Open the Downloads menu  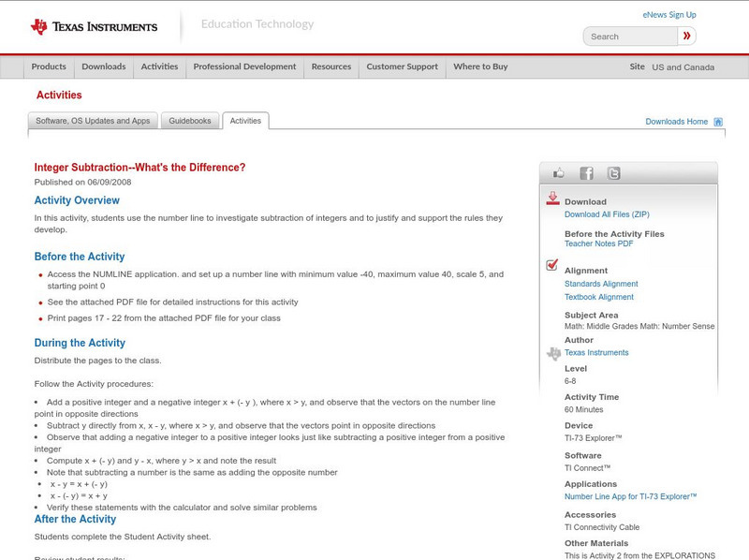point(104,66)
